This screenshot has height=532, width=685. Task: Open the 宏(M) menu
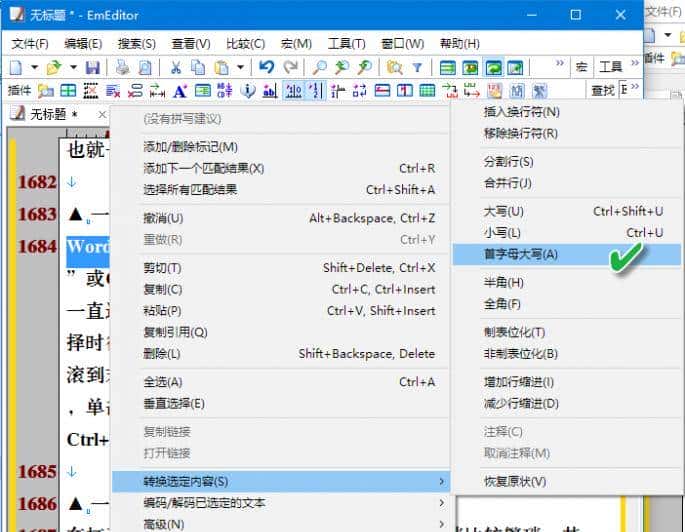[x=296, y=44]
